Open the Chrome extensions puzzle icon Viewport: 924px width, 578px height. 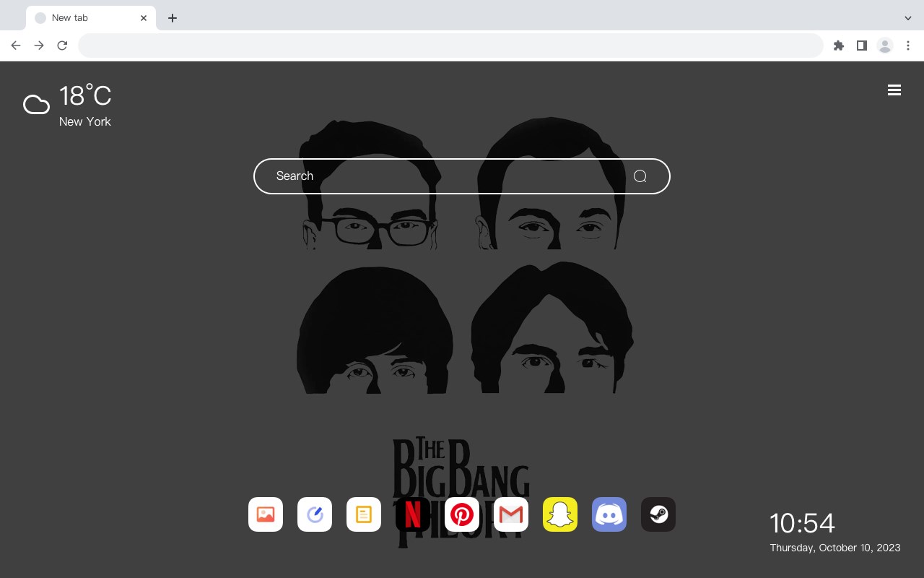pyautogui.click(x=839, y=46)
